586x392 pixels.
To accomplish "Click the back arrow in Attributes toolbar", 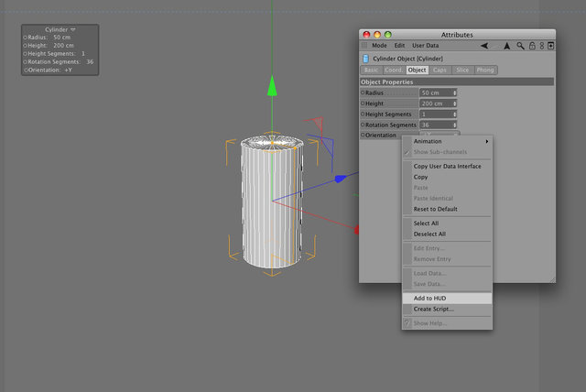I will point(484,46).
